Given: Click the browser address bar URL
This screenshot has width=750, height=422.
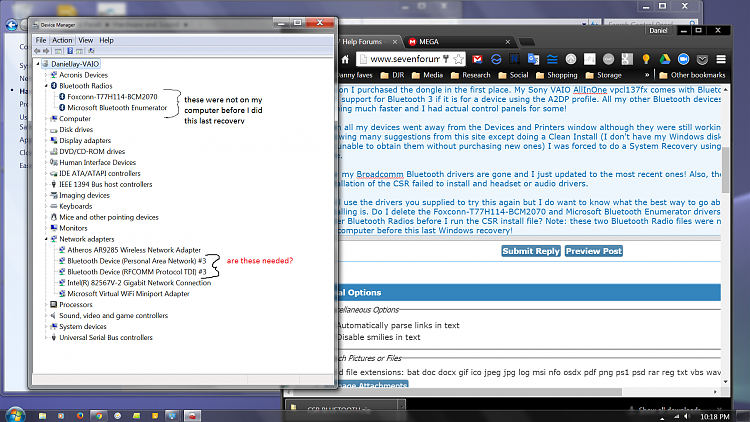Looking at the screenshot, I should coord(405,59).
